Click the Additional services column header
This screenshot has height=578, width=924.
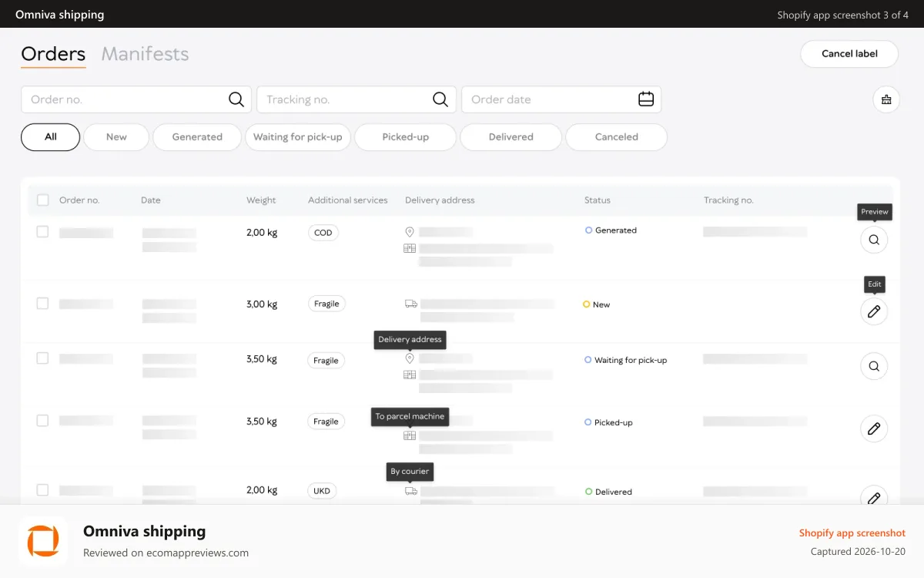coord(348,200)
